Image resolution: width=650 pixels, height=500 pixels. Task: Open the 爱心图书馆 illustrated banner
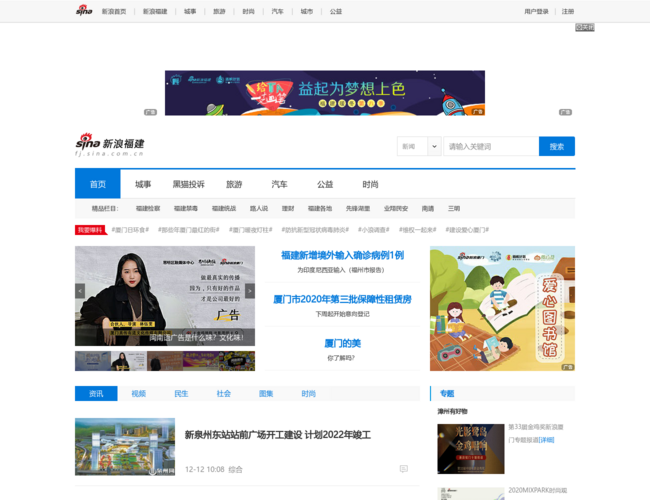(x=502, y=309)
